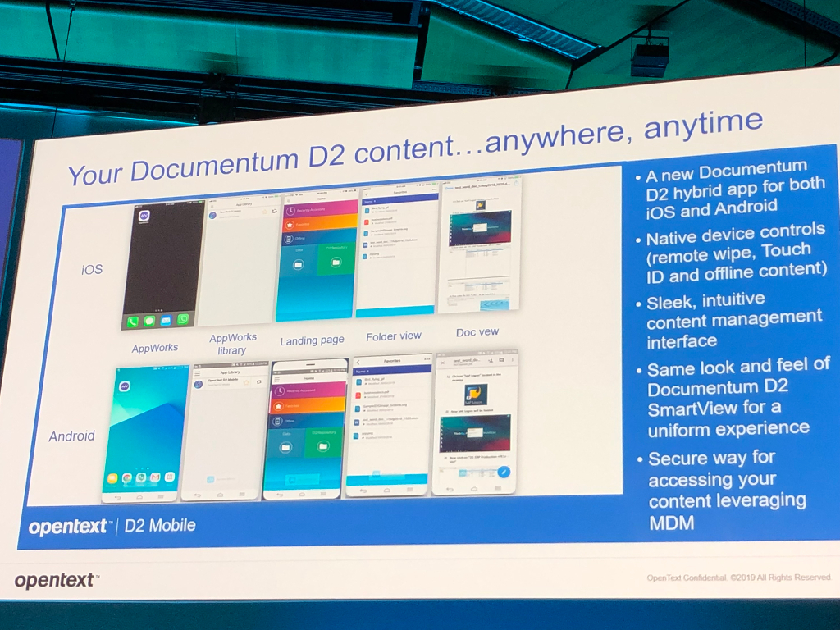The height and width of the screenshot is (630, 840).
Task: Tap the Data folder tile on the iOS landing page
Action: click(x=299, y=262)
